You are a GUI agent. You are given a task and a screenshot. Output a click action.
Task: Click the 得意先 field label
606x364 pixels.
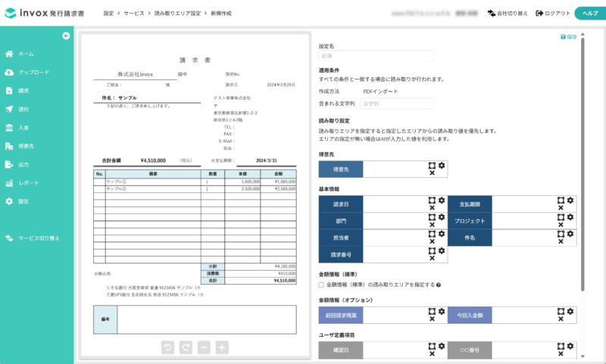pos(341,170)
